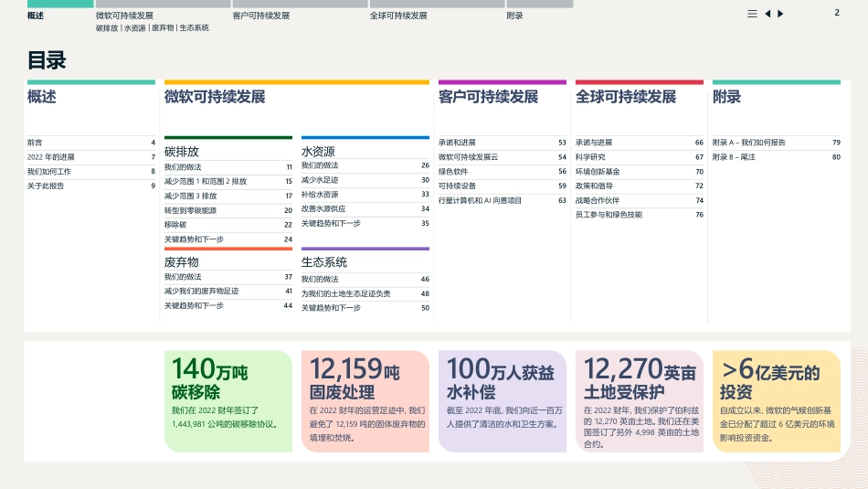This screenshot has width=868, height=489.
Task: Open 我们的做法 on page 11
Action: click(228, 166)
